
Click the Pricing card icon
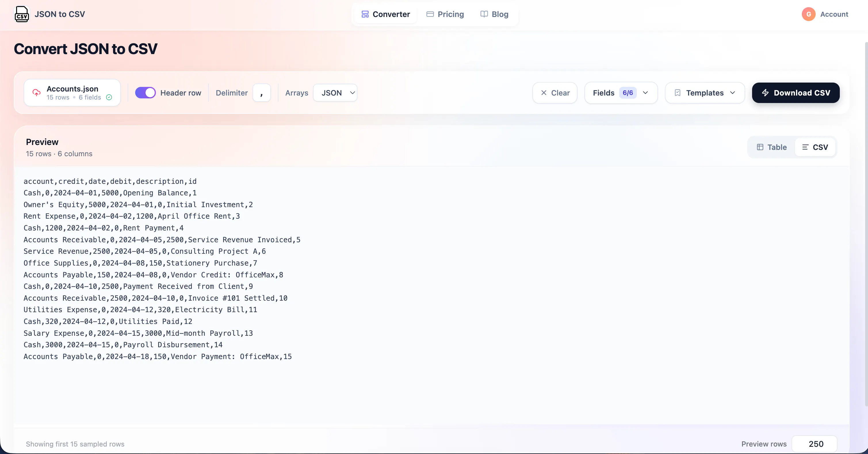coord(430,14)
